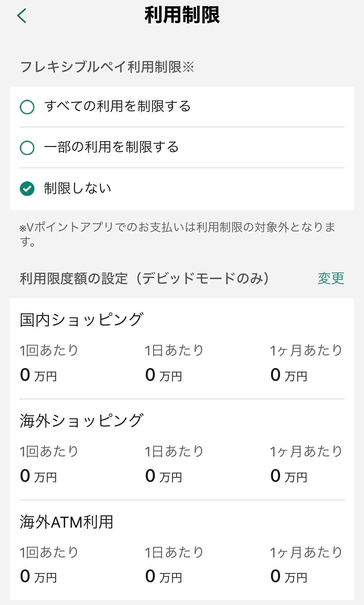The image size is (364, 605).
Task: Click 海外ショッピング per-transaction 0 万円 amount
Action: 39,476
